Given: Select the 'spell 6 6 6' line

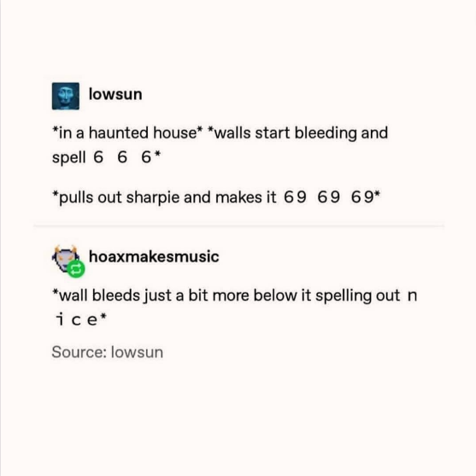Looking at the screenshot, I should coord(106,157).
